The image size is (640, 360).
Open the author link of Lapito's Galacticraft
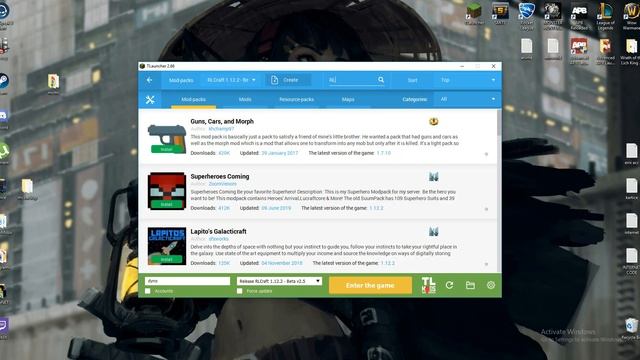click(218, 239)
